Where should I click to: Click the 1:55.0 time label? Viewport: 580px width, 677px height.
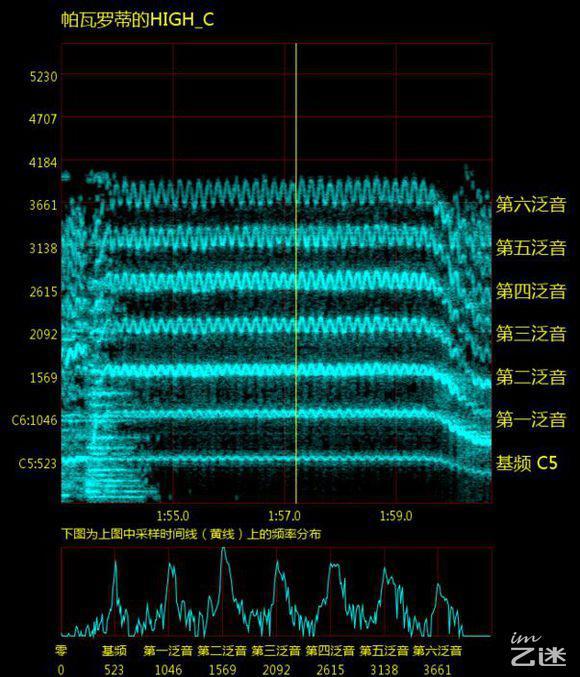pyautogui.click(x=173, y=516)
